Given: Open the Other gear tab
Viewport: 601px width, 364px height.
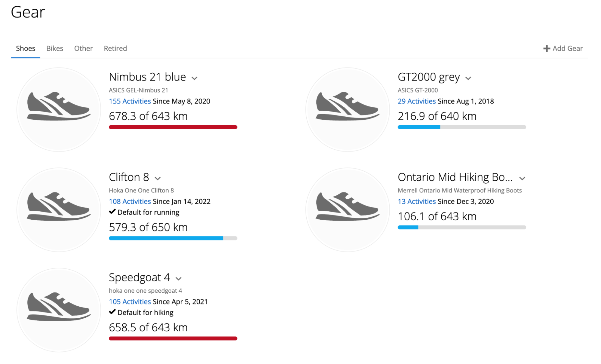Looking at the screenshot, I should tap(84, 48).
